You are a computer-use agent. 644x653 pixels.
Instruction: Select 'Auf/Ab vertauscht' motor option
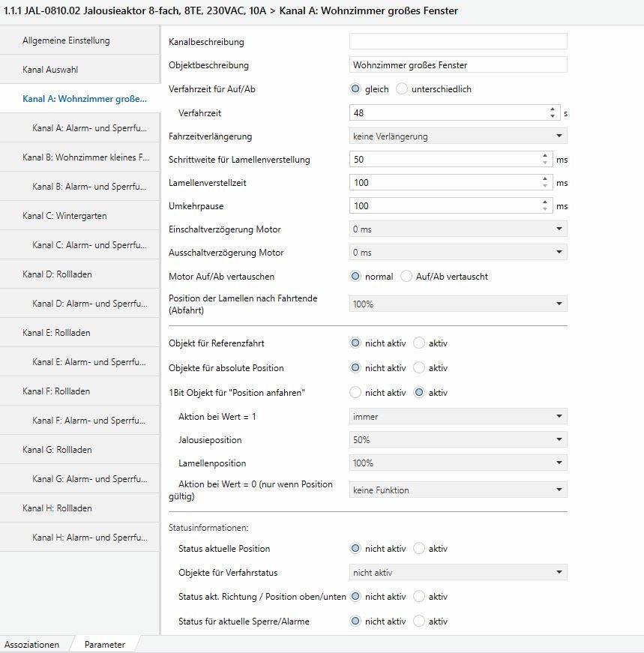click(406, 277)
